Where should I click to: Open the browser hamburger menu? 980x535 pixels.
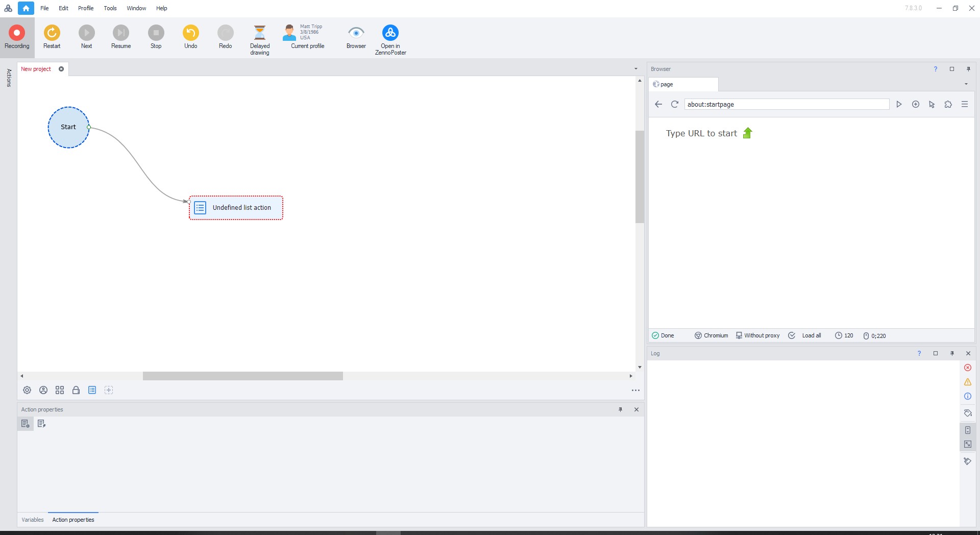click(964, 104)
